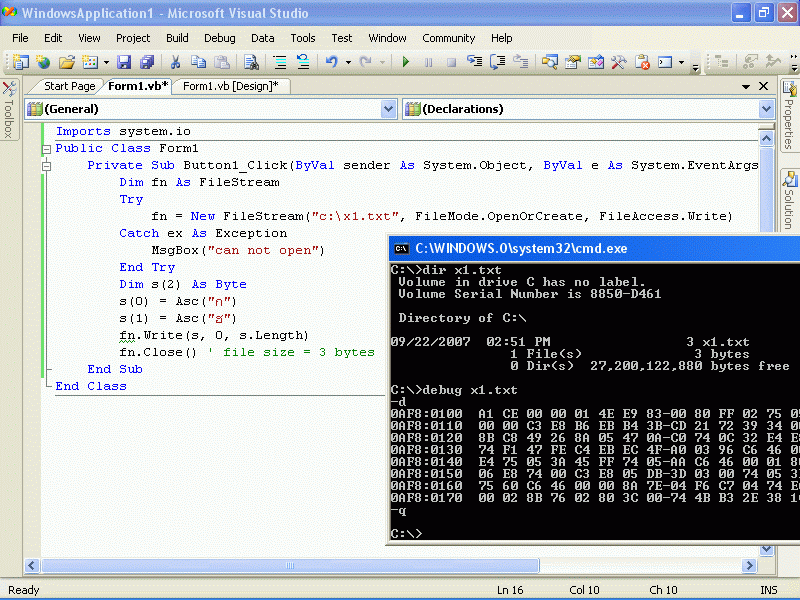The height and width of the screenshot is (600, 800).
Task: Switch to the Form1.vb [Design] tab
Action: click(x=231, y=86)
